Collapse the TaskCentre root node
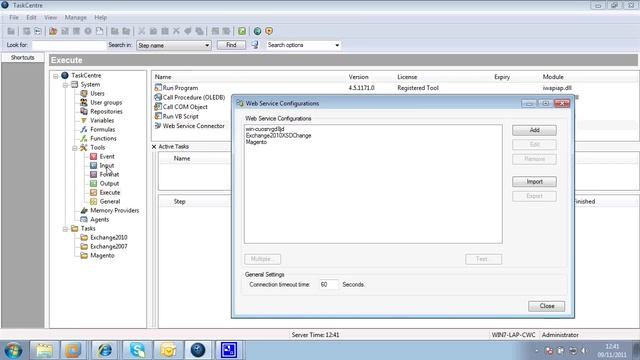 click(x=56, y=76)
